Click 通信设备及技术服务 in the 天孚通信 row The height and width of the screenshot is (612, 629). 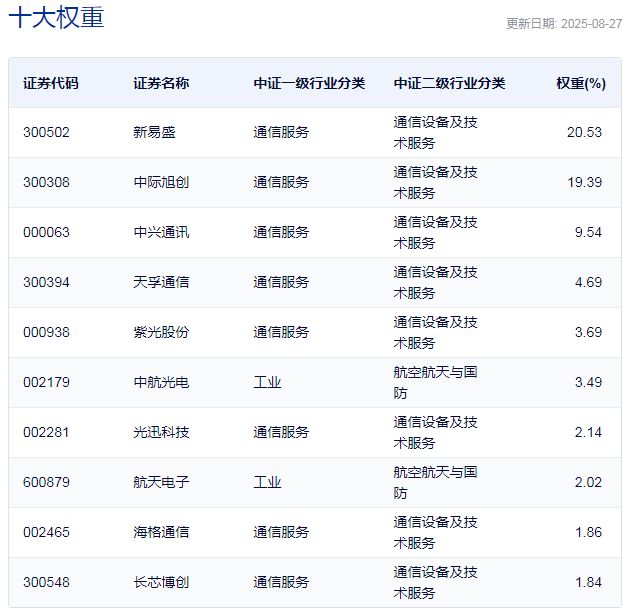435,282
